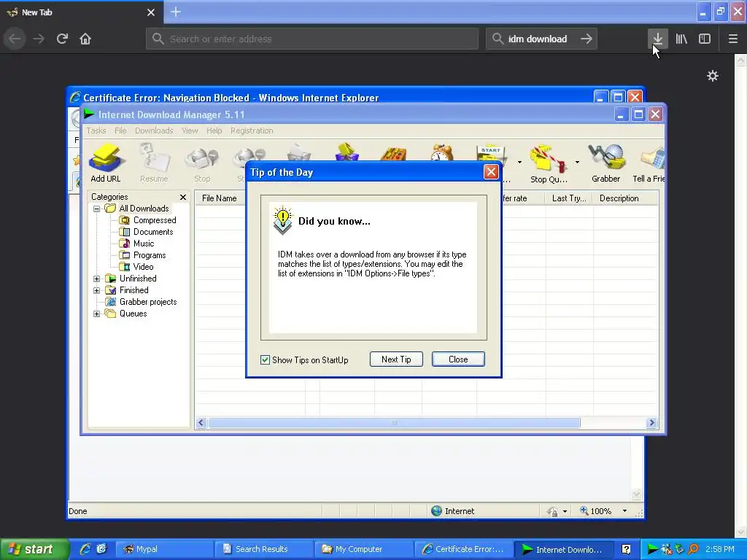
Task: Click the IDM tray icon in system tray
Action: click(x=653, y=549)
